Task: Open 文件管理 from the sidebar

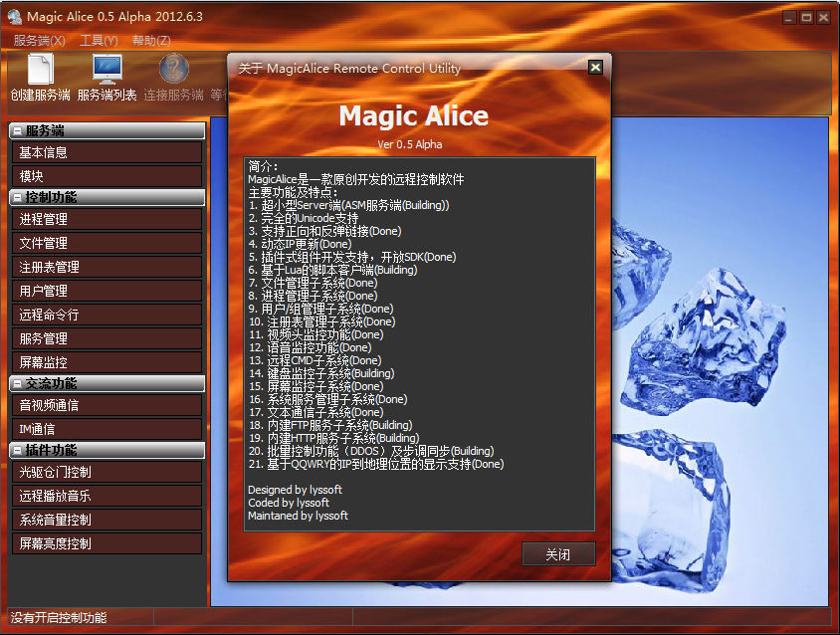Action: click(107, 243)
